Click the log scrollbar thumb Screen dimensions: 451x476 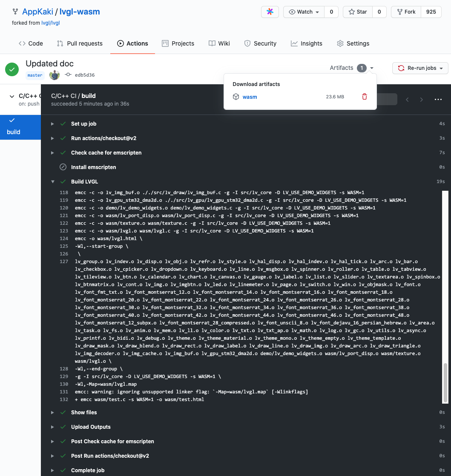[445, 382]
